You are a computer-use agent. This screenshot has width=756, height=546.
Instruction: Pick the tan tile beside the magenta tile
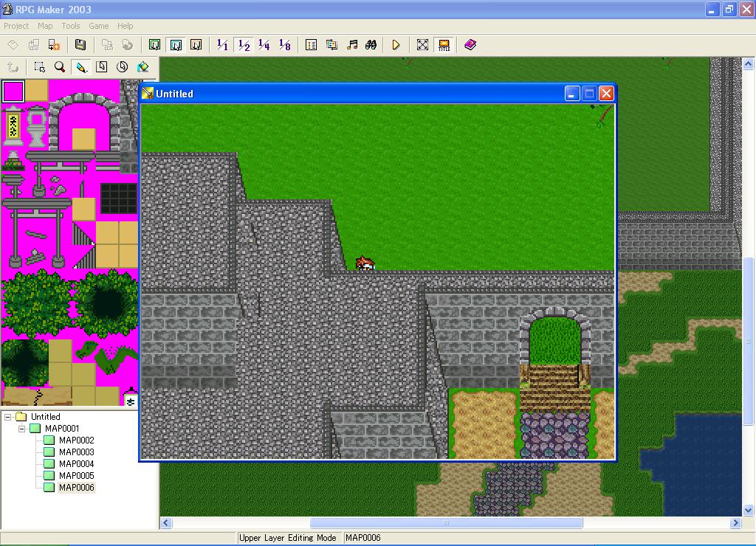coord(37,91)
